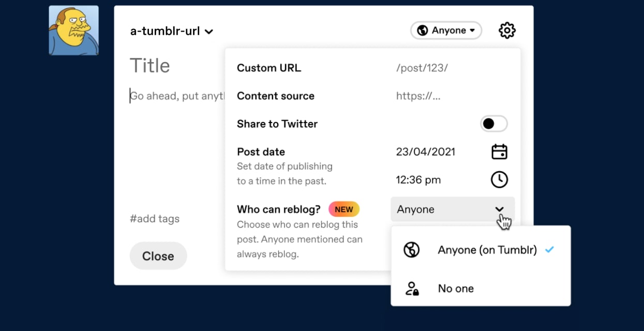This screenshot has width=644, height=331.
Task: Toggle the Share to Twitter switch
Action: 493,124
